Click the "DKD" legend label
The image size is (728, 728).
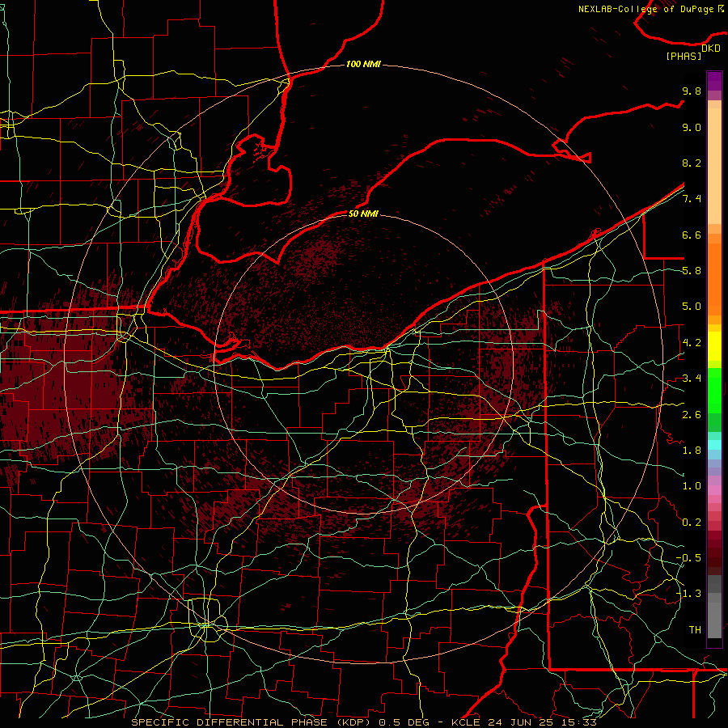(x=710, y=49)
